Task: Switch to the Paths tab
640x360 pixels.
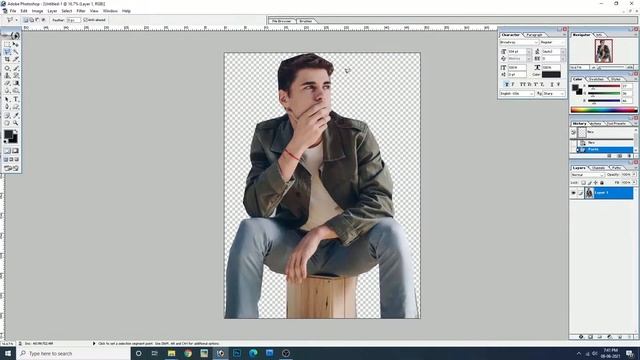Action: 617,168
